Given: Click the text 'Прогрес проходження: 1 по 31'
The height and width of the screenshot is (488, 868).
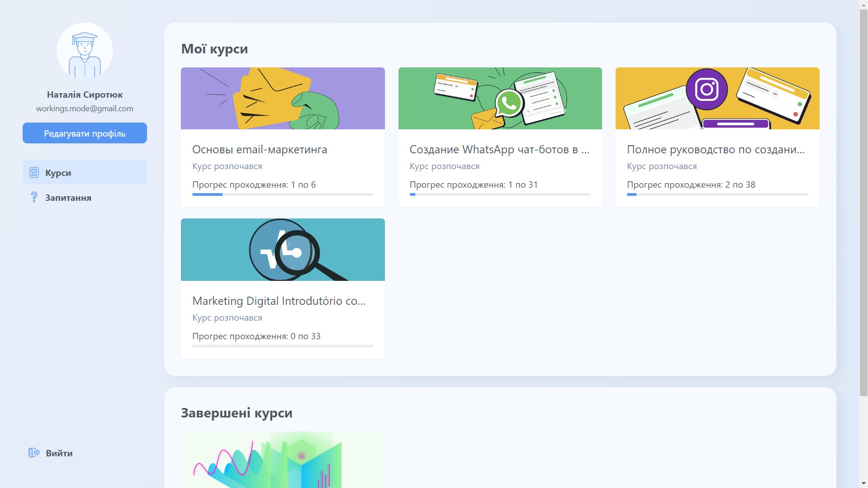Looking at the screenshot, I should point(474,185).
